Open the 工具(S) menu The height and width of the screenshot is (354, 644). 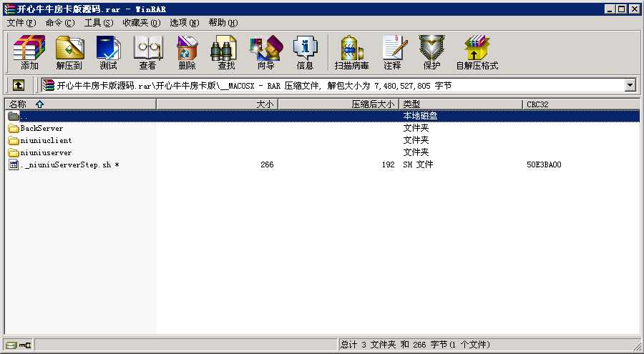(x=99, y=23)
